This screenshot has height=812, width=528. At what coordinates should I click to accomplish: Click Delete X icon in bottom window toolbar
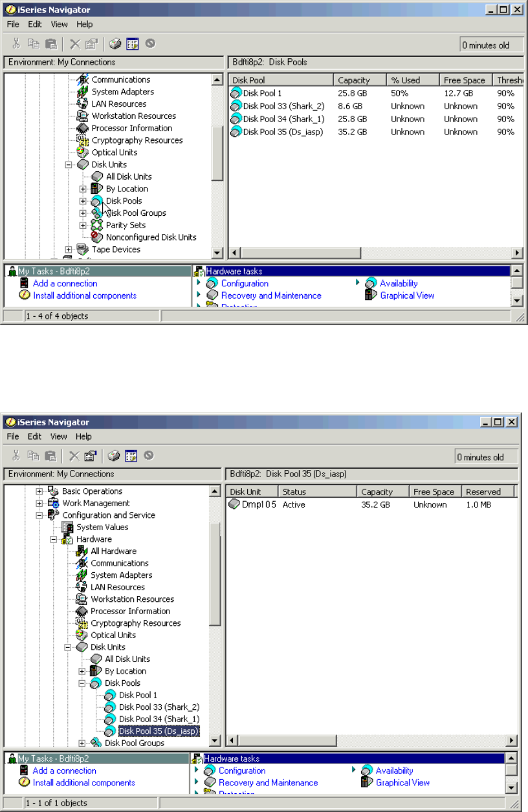click(74, 456)
